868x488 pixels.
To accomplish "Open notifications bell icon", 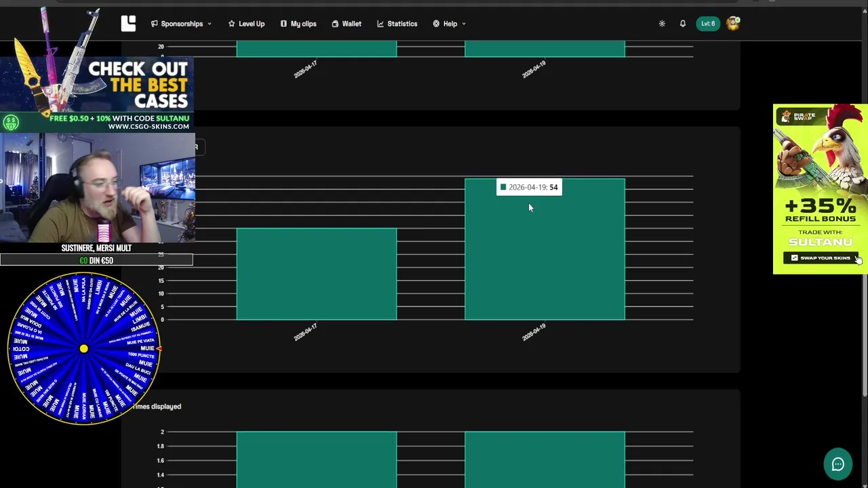I will [683, 24].
